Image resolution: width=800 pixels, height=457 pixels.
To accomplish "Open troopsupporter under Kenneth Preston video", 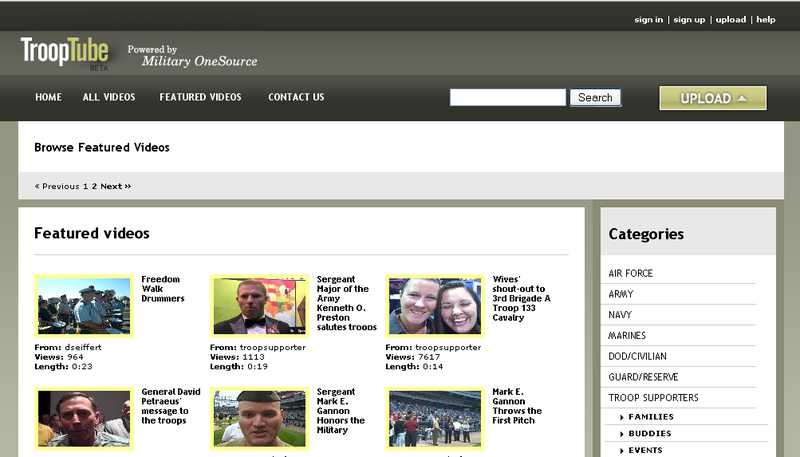I will [x=273, y=347].
